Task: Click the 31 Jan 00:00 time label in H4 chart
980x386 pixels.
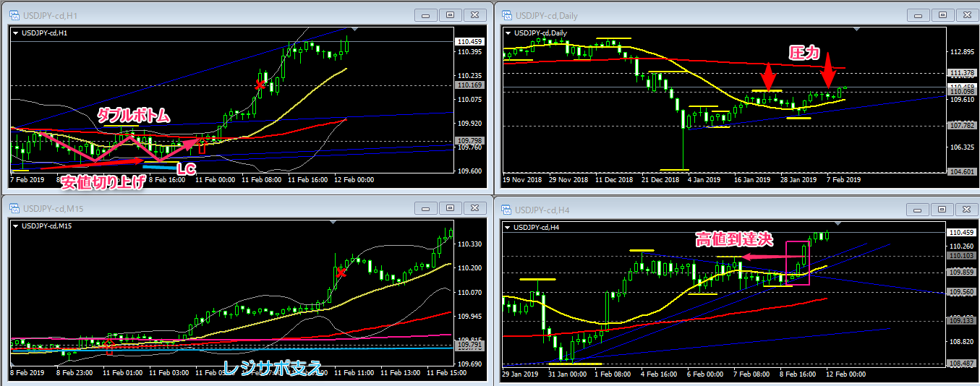Action: coord(566,374)
